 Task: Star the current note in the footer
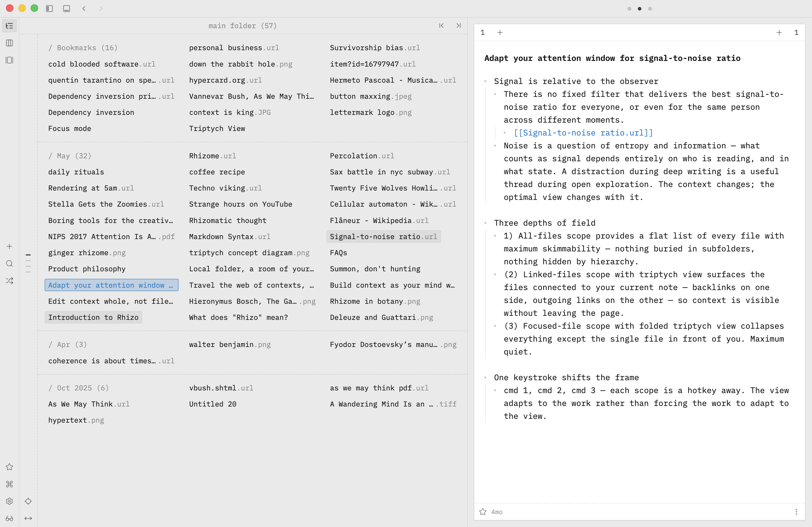[483, 512]
